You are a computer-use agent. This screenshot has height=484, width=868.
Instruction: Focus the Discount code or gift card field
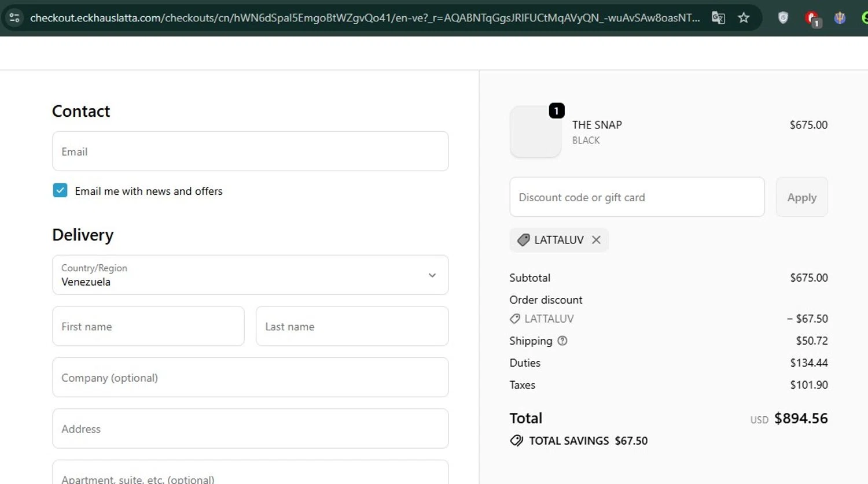click(637, 197)
